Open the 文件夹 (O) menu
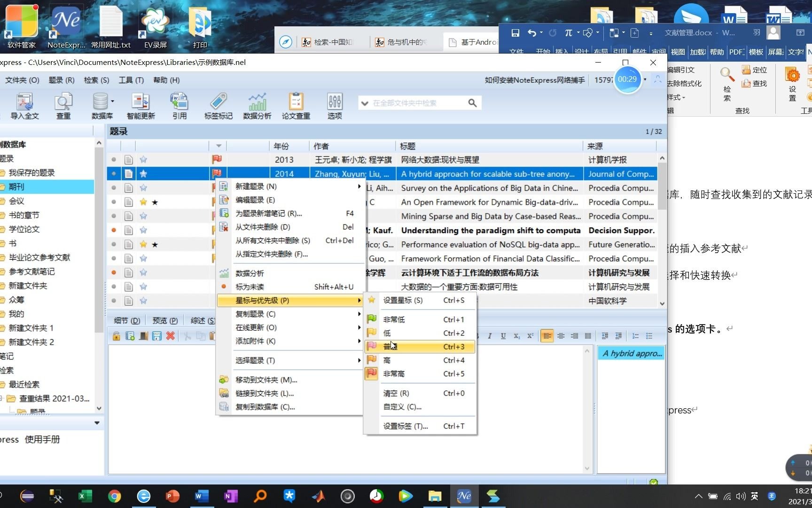Screen dimensions: 812x508 pyautogui.click(x=22, y=80)
